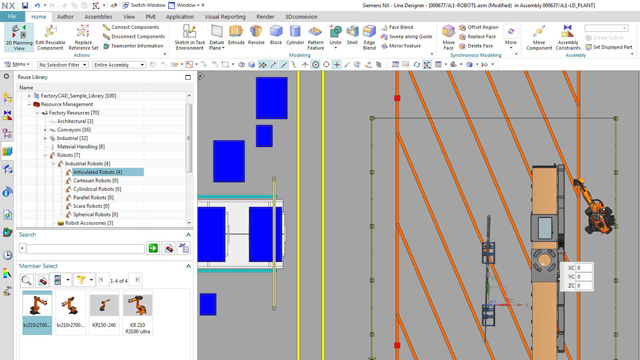Select the first kr210x2700 robot thumbnail

tap(37, 313)
